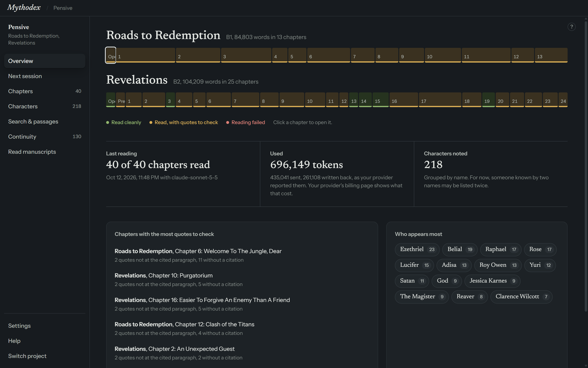The image size is (588, 368).
Task: Select The Magister character chip
Action: pyautogui.click(x=422, y=297)
